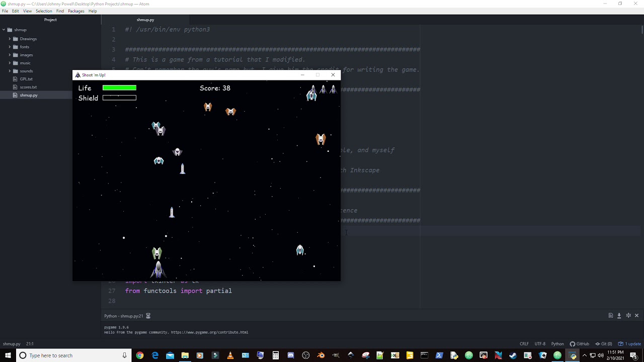Image resolution: width=644 pixels, height=362 pixels.
Task: Open the View menu
Action: coord(27,11)
